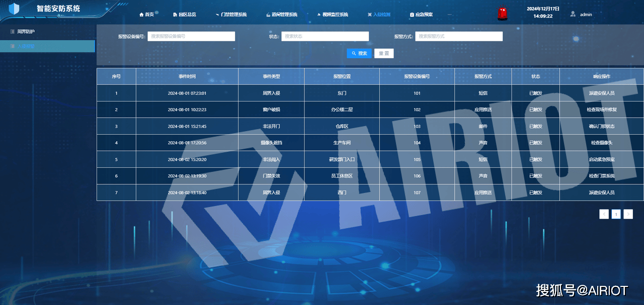Click the 西门 location cell
Image resolution: width=644 pixels, height=305 pixels.
pos(342,192)
